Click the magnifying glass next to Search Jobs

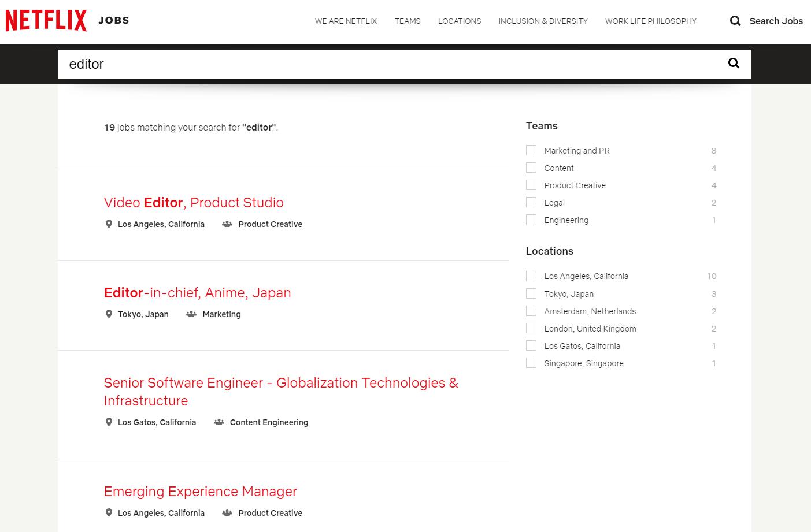(x=735, y=21)
